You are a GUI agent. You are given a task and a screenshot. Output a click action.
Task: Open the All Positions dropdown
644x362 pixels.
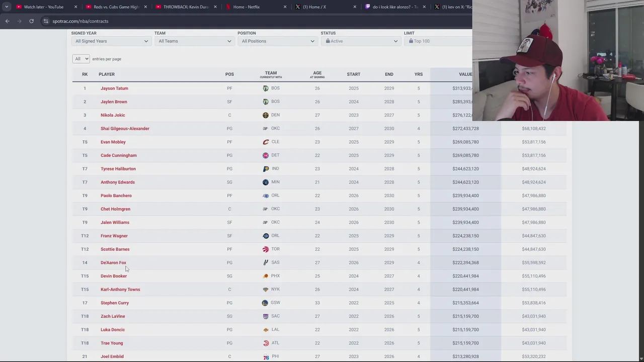tap(278, 41)
